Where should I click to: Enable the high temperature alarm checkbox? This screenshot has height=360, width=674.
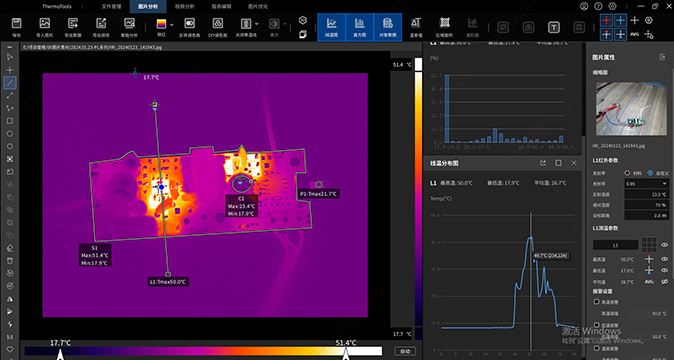[597, 302]
